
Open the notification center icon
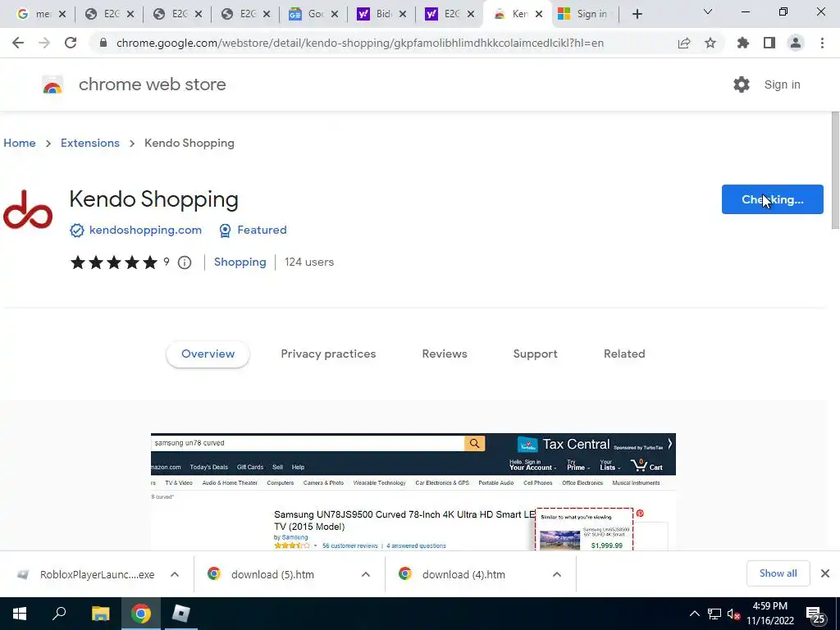click(x=815, y=615)
